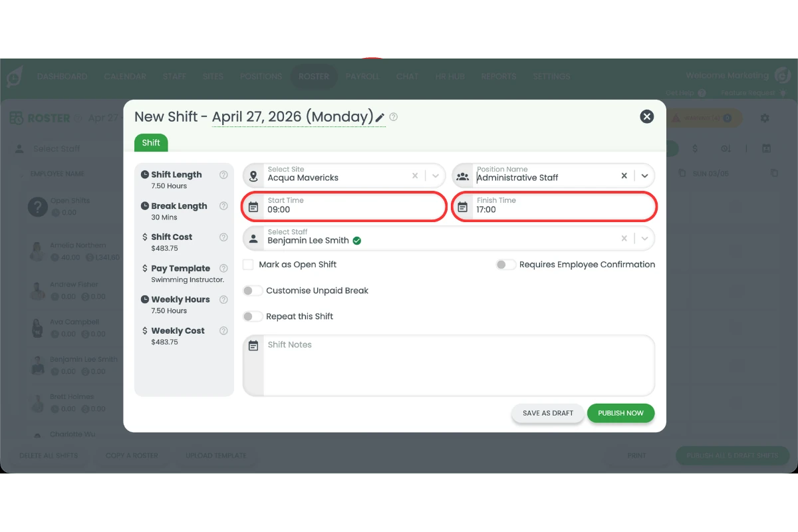
Task: Click Upload Template button
Action: click(x=216, y=456)
